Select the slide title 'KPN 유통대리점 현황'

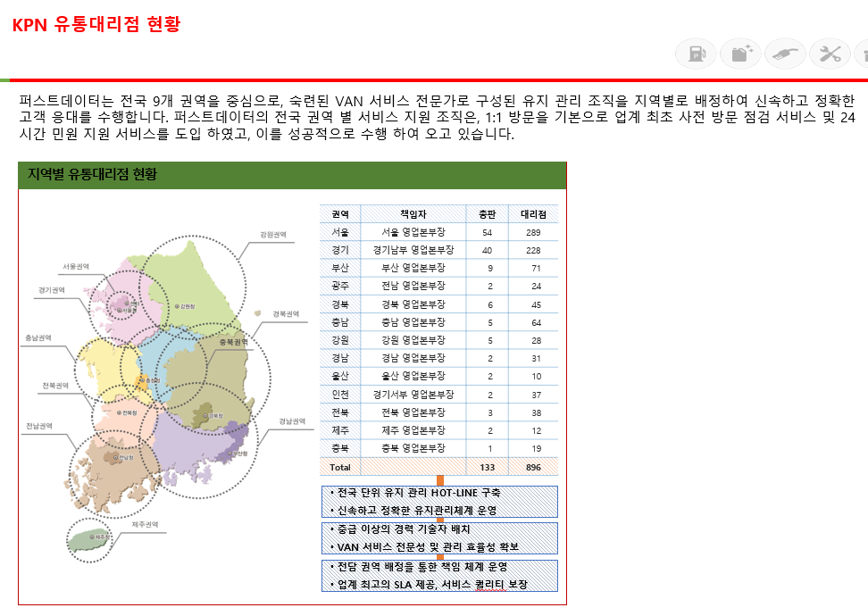pos(96,24)
